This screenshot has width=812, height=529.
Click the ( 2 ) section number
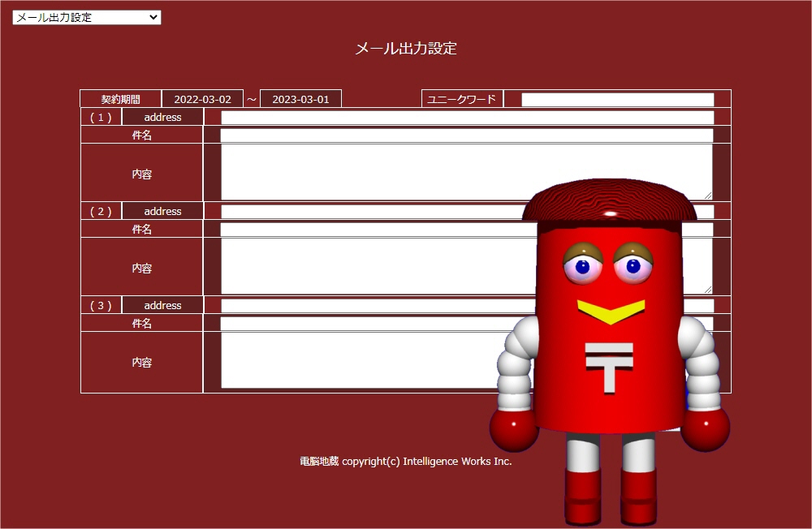tap(101, 212)
